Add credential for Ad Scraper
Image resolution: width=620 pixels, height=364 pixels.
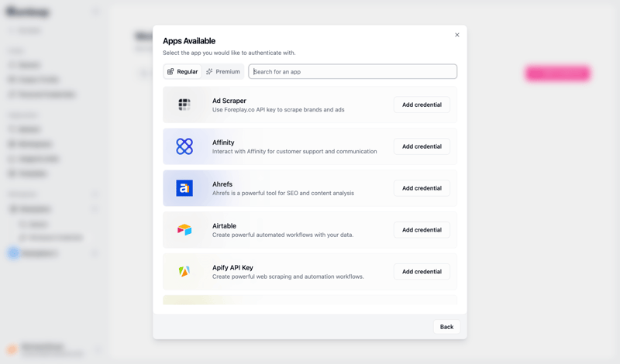click(x=422, y=105)
